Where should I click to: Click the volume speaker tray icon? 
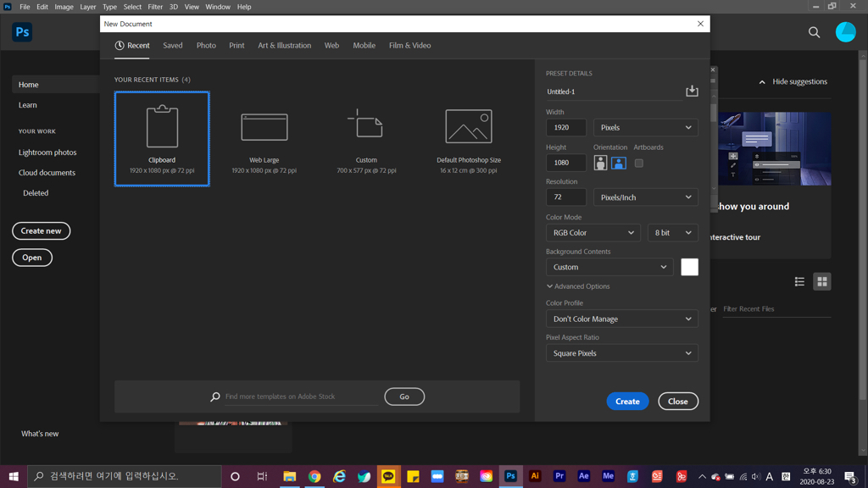click(755, 477)
